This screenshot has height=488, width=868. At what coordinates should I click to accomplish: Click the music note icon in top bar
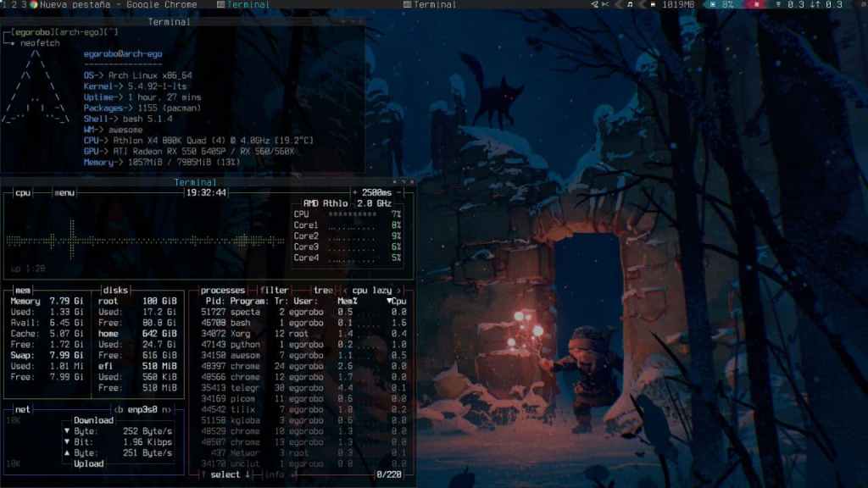(x=628, y=4)
